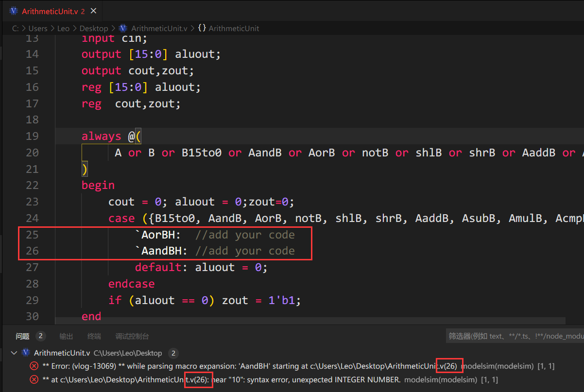Screen dimensions: 584x392
Task: Click the "begin" keyword on line 22
Action: click(x=98, y=185)
